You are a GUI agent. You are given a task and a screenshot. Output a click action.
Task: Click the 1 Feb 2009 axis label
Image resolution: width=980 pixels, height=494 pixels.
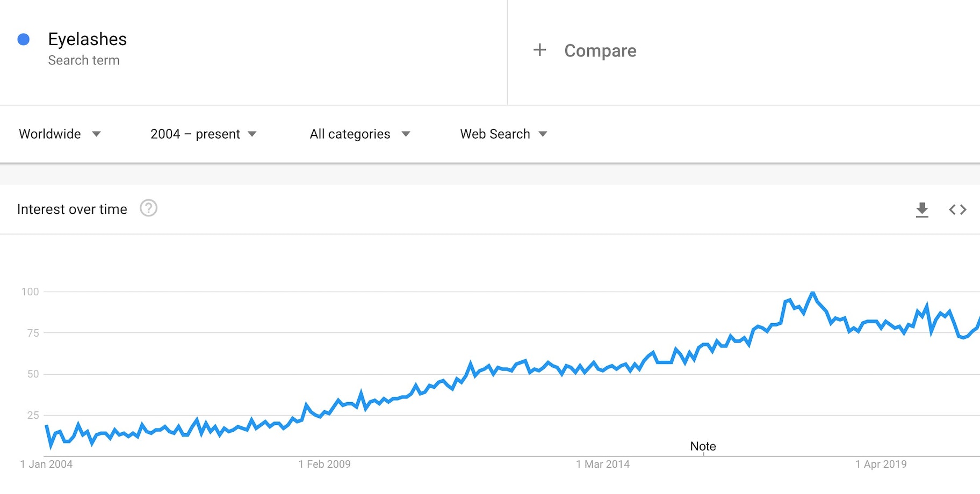point(325,464)
